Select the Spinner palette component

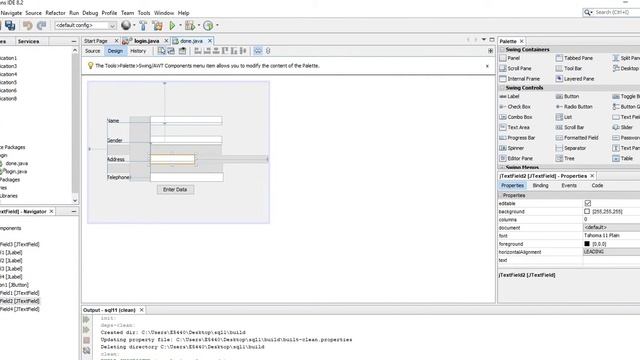512,148
